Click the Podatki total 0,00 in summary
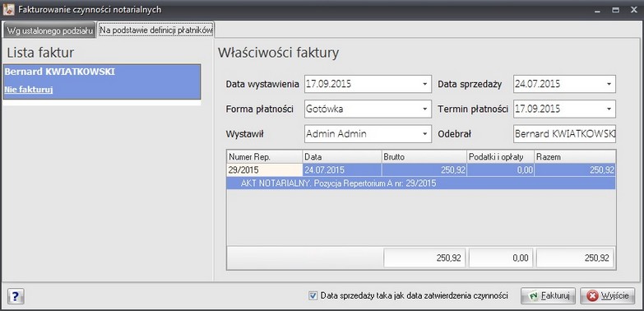644x311 pixels. point(501,258)
